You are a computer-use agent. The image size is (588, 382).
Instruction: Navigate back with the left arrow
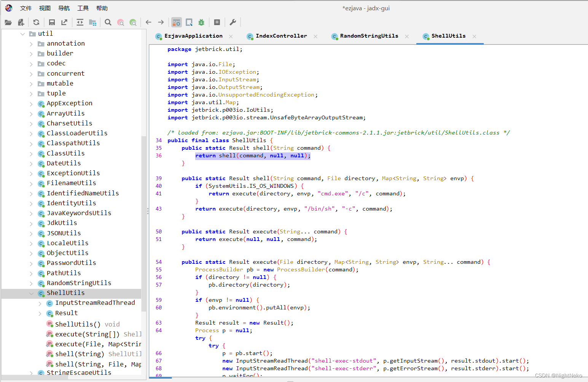coord(148,22)
